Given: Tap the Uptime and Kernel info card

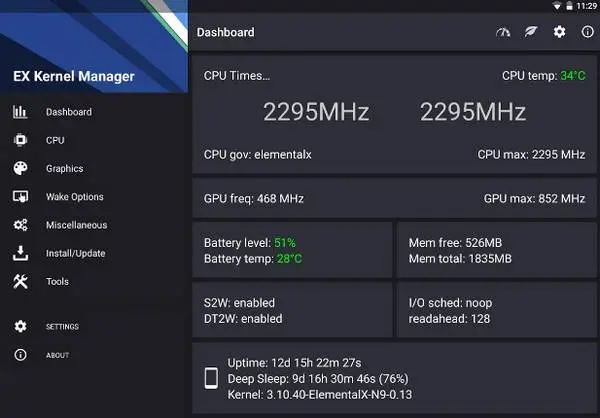Looking at the screenshot, I should (x=395, y=378).
